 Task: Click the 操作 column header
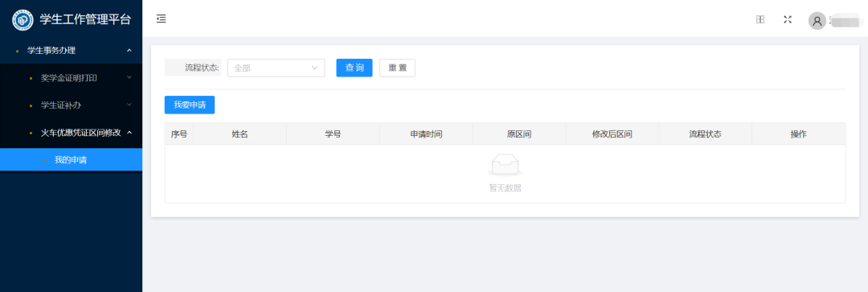(x=799, y=134)
